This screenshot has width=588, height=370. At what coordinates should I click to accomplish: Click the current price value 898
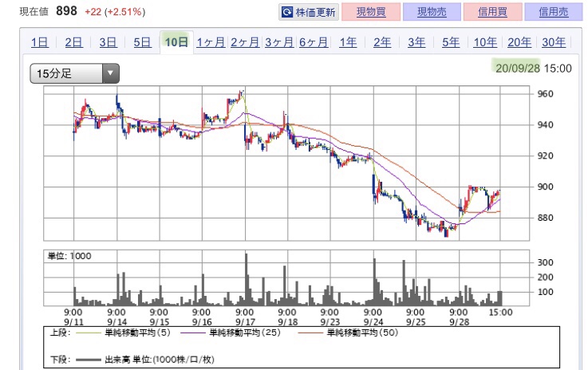coord(66,11)
